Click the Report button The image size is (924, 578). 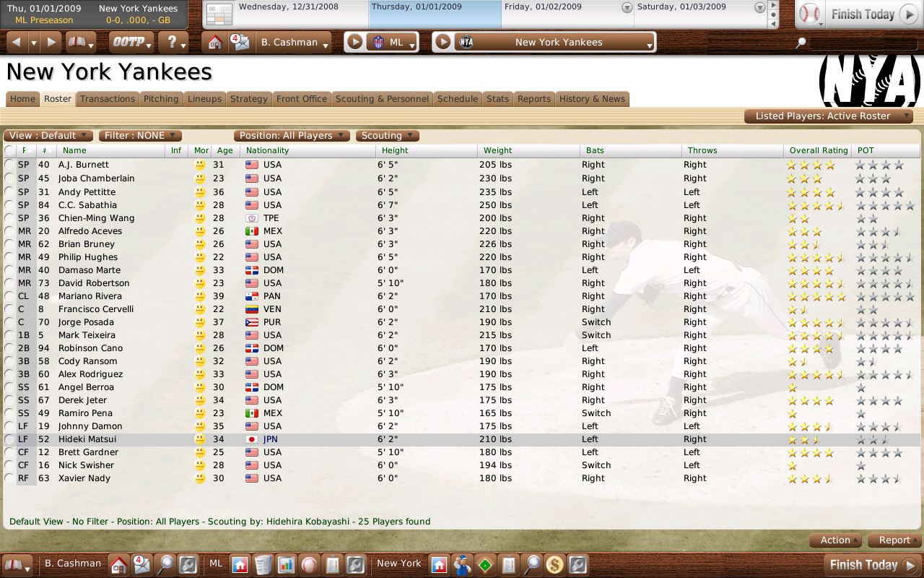click(x=895, y=540)
